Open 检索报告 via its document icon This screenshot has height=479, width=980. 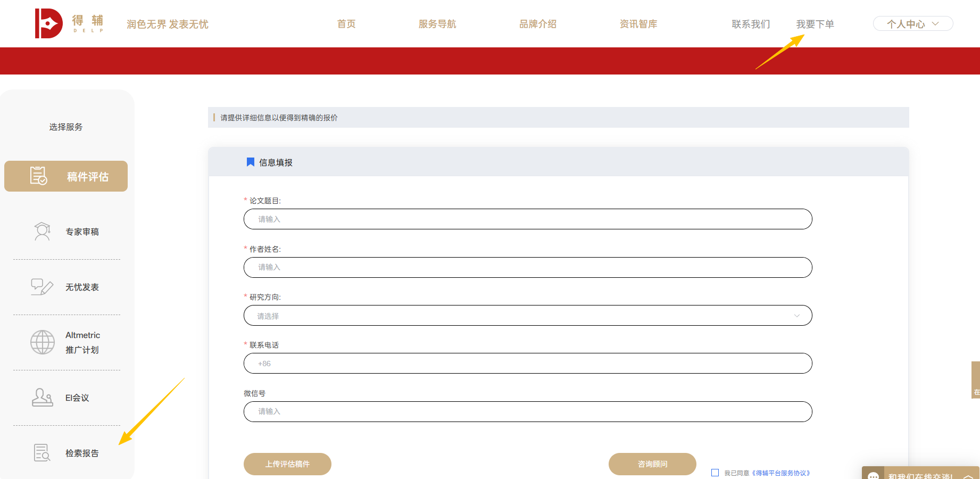[42, 452]
